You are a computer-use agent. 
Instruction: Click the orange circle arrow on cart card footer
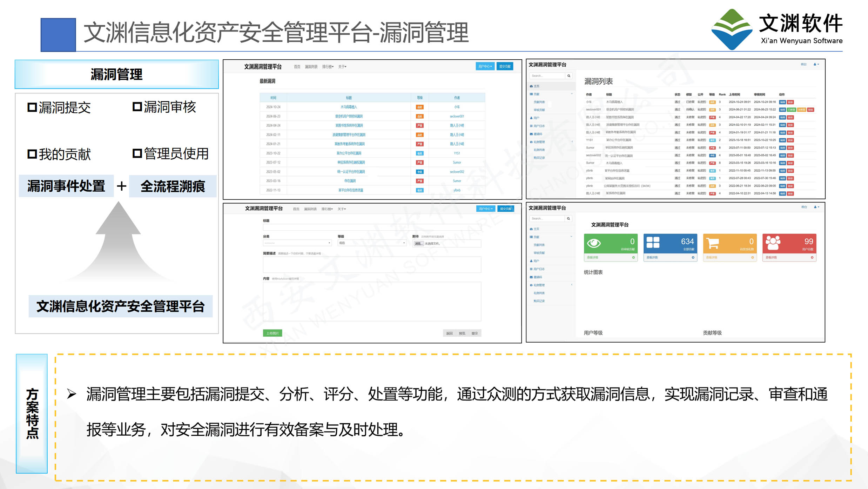click(x=753, y=258)
